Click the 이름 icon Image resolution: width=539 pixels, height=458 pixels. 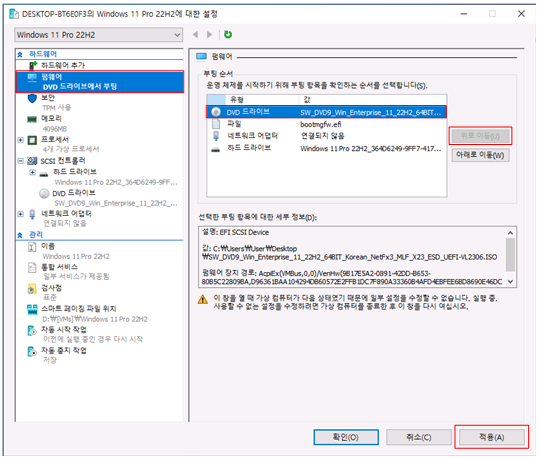32,247
